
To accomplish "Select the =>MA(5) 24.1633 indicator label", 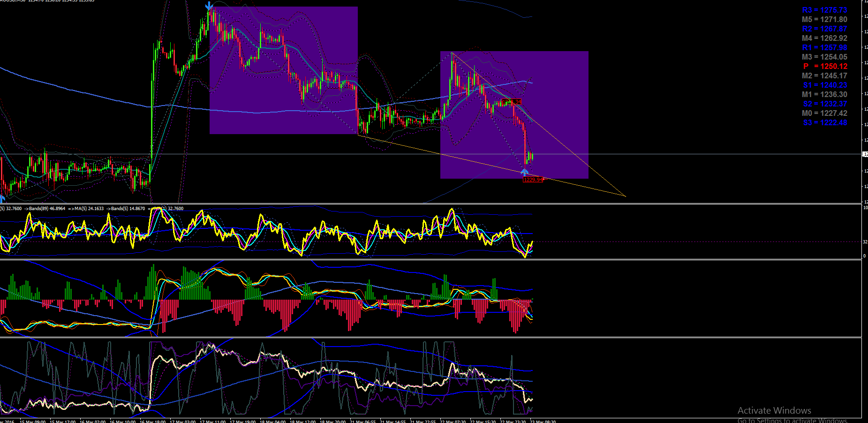I will click(x=86, y=209).
